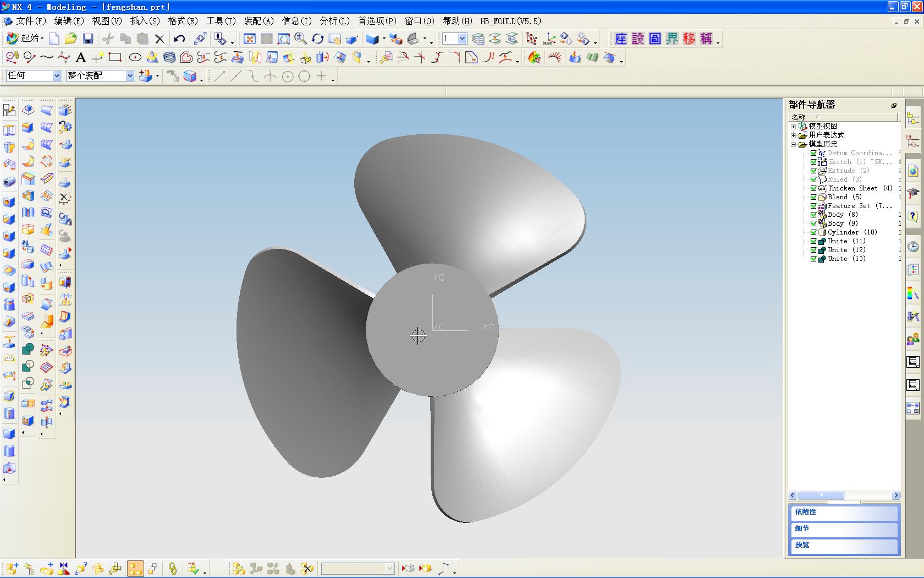Viewport: 924px width, 578px height.
Task: Click the WCS origin (0,0,0) icon
Action: click(549, 39)
